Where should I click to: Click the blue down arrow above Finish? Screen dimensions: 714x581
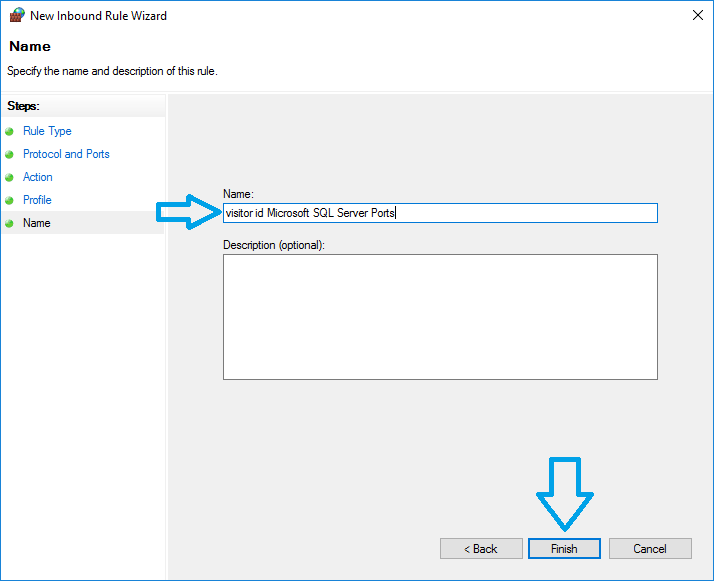(565, 493)
